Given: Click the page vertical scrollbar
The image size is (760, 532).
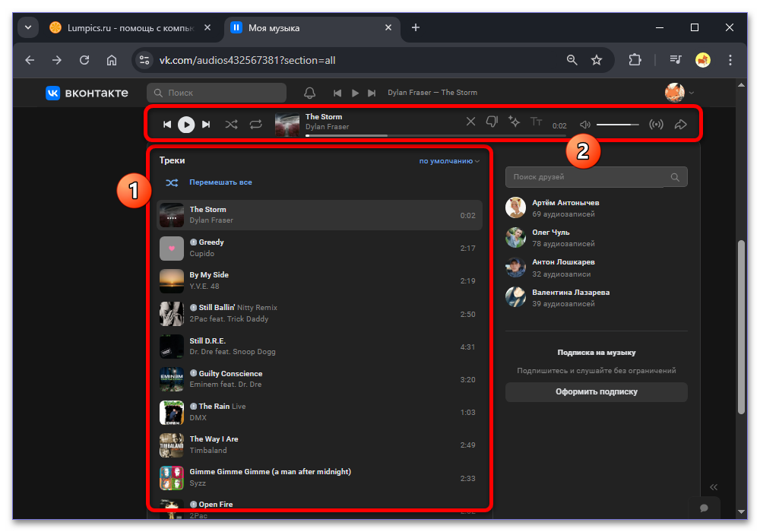Looking at the screenshot, I should click(741, 327).
